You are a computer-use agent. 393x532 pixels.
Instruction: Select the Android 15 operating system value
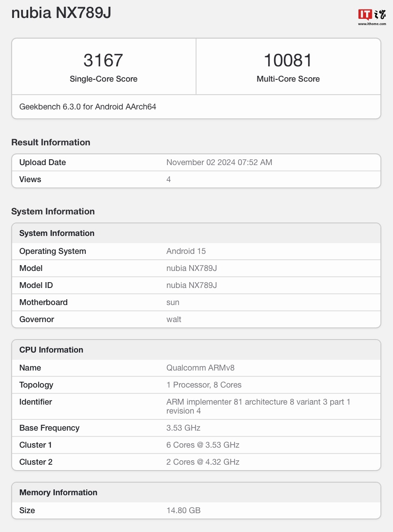click(x=186, y=251)
